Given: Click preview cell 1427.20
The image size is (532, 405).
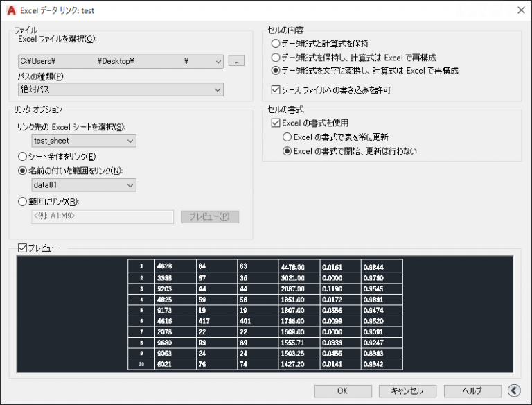Looking at the screenshot, I should click(299, 364).
